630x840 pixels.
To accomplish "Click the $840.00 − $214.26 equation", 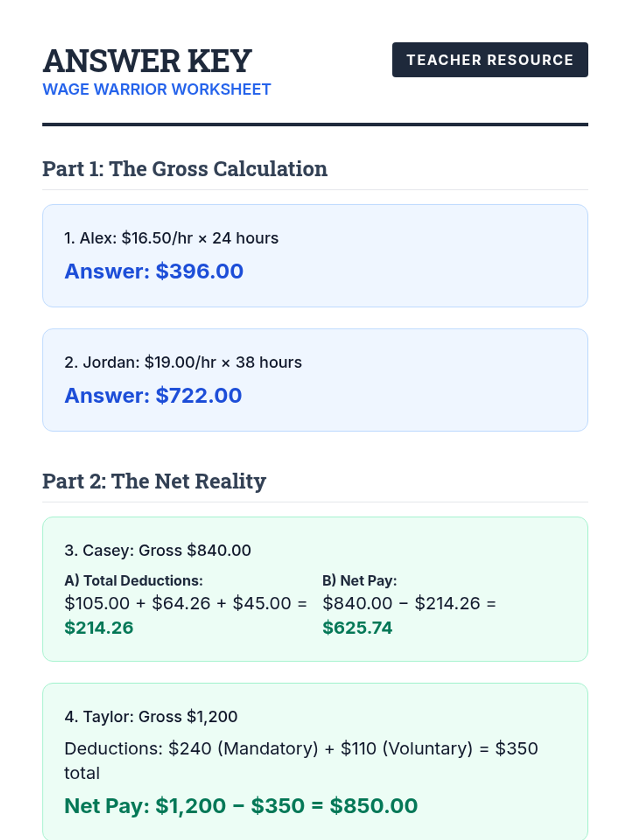I will (x=408, y=604).
